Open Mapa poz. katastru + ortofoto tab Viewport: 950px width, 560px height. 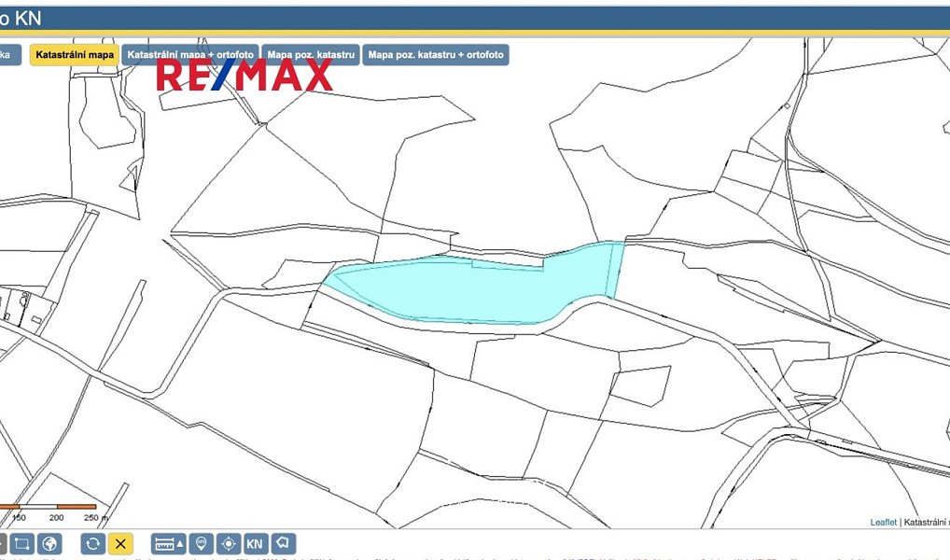(436, 54)
